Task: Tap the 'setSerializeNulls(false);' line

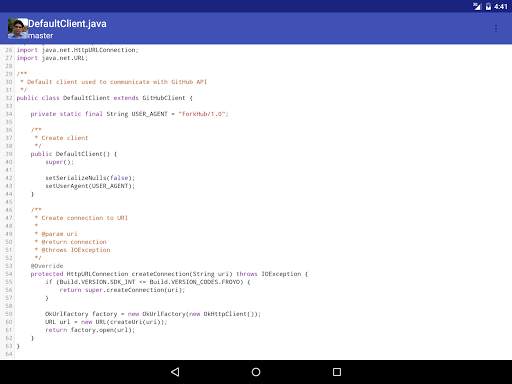Action: tap(90, 178)
